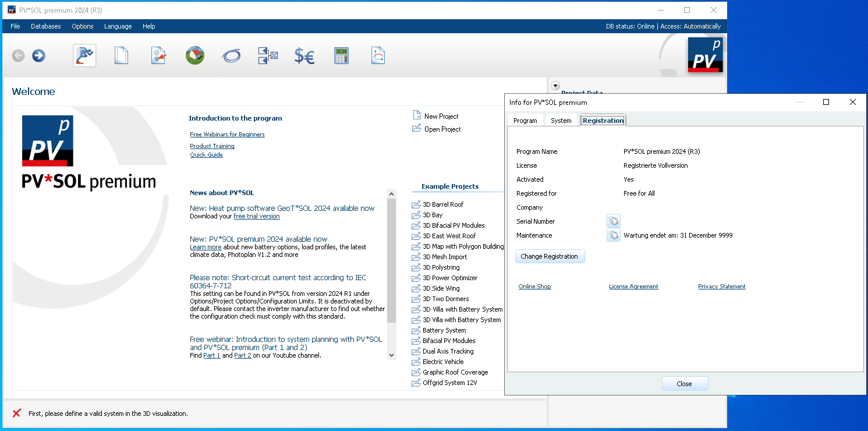Open the Language menu

[x=118, y=26]
